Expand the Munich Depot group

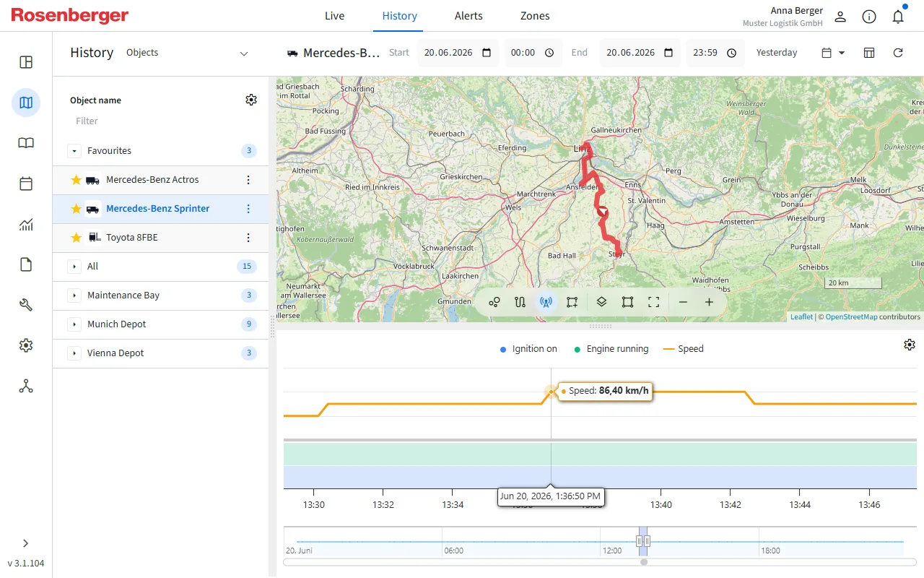click(74, 324)
